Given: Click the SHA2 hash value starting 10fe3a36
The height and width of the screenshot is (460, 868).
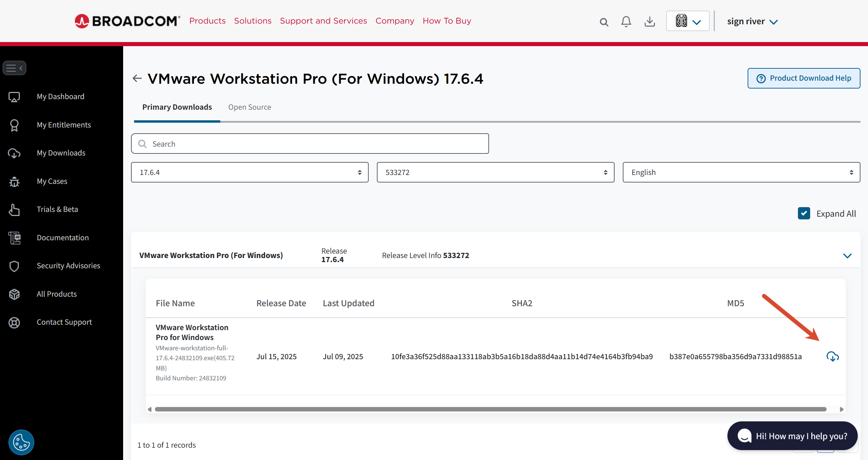Looking at the screenshot, I should (x=522, y=357).
